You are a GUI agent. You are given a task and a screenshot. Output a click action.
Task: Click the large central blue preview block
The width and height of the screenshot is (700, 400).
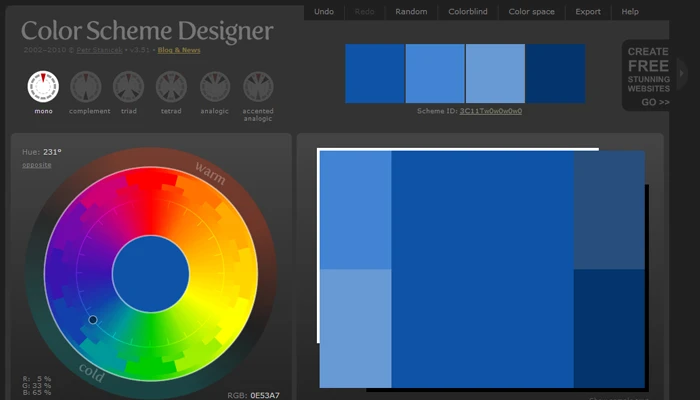(x=482, y=269)
